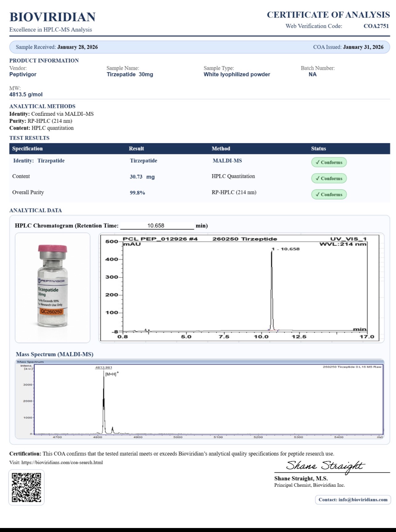Click the Method column header
The image size is (396, 532).
(221, 148)
